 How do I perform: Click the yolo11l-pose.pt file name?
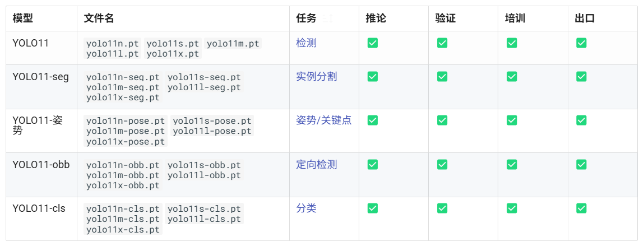[212, 131]
